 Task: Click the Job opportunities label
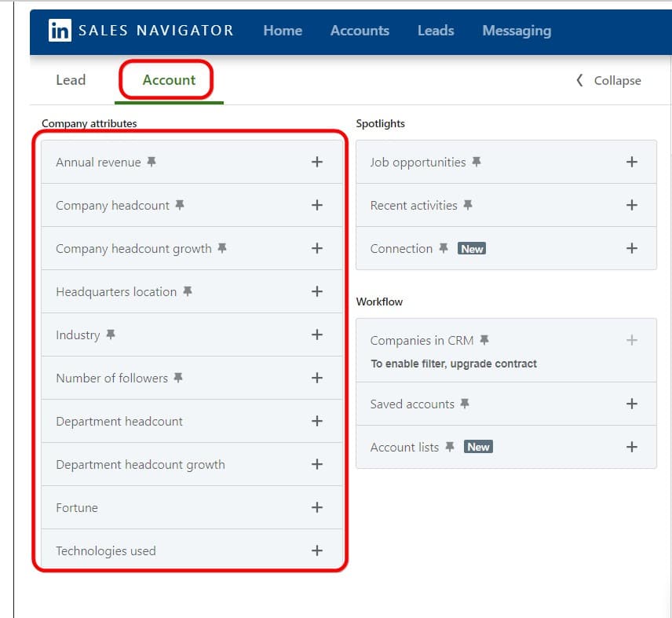point(418,163)
